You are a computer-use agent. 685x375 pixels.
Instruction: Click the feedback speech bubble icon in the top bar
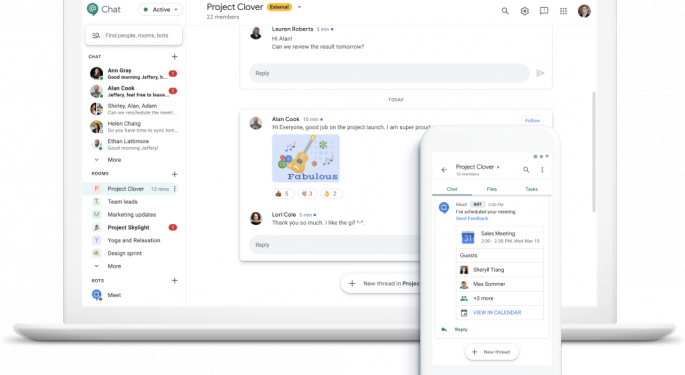544,11
